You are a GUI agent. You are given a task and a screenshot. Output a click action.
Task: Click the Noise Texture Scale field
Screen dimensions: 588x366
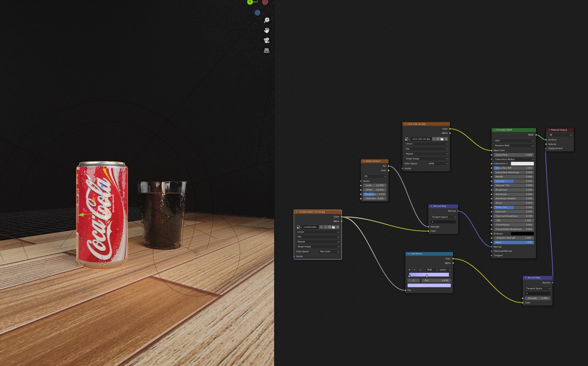(375, 185)
